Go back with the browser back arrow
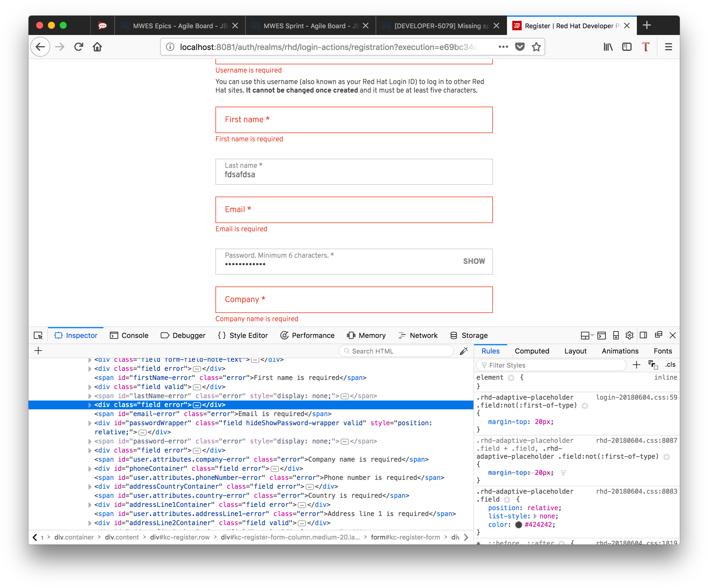Screen dimensions: 708x588 click(41, 47)
